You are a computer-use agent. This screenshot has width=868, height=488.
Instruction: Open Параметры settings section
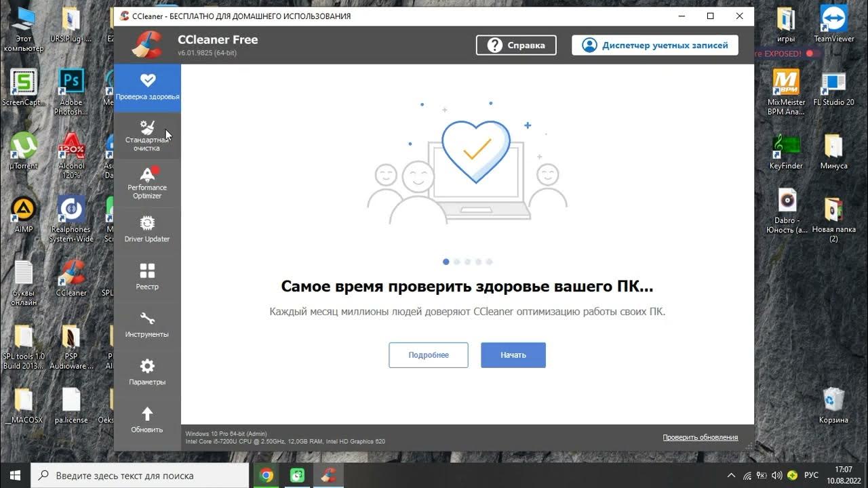(147, 373)
